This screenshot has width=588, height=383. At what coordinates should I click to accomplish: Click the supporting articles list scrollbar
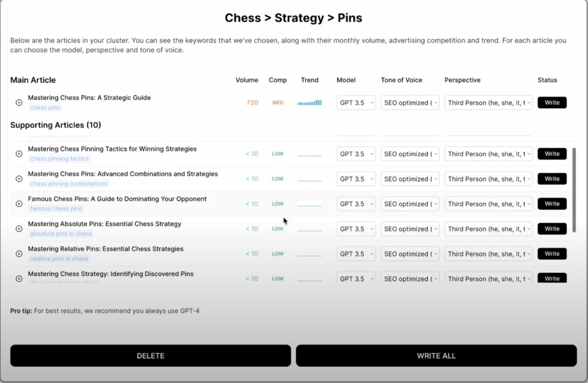pos(574,189)
